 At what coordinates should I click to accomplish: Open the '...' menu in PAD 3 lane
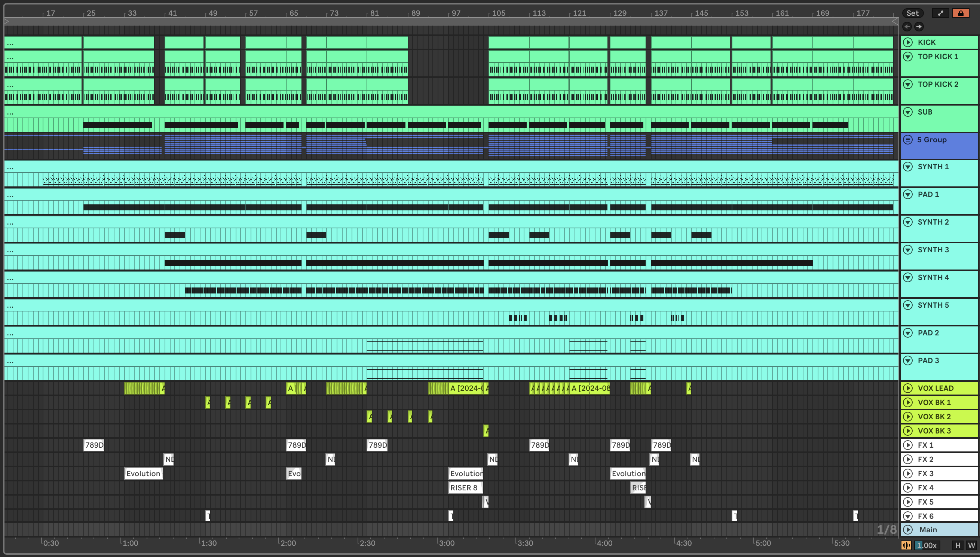coord(10,362)
